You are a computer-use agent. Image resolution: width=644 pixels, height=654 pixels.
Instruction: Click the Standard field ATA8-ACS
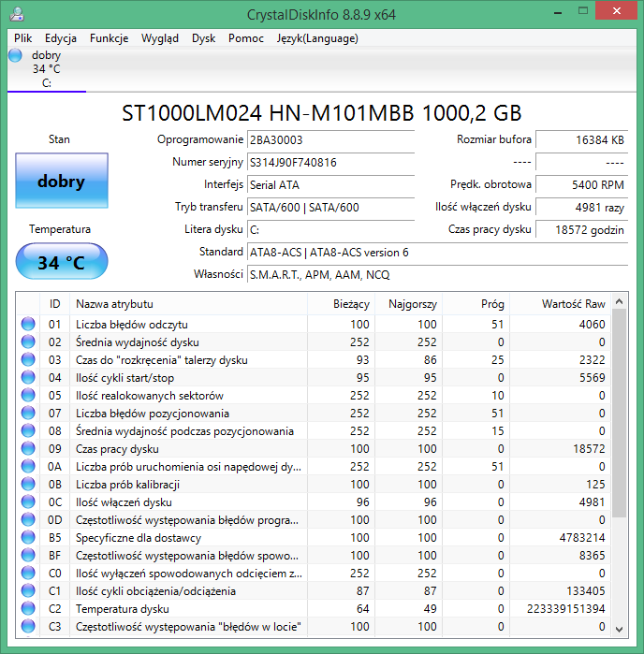[x=437, y=253]
